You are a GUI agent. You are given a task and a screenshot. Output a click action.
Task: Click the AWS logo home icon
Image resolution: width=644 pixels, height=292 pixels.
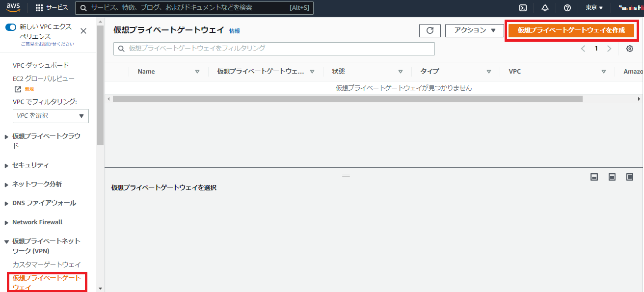click(x=13, y=7)
